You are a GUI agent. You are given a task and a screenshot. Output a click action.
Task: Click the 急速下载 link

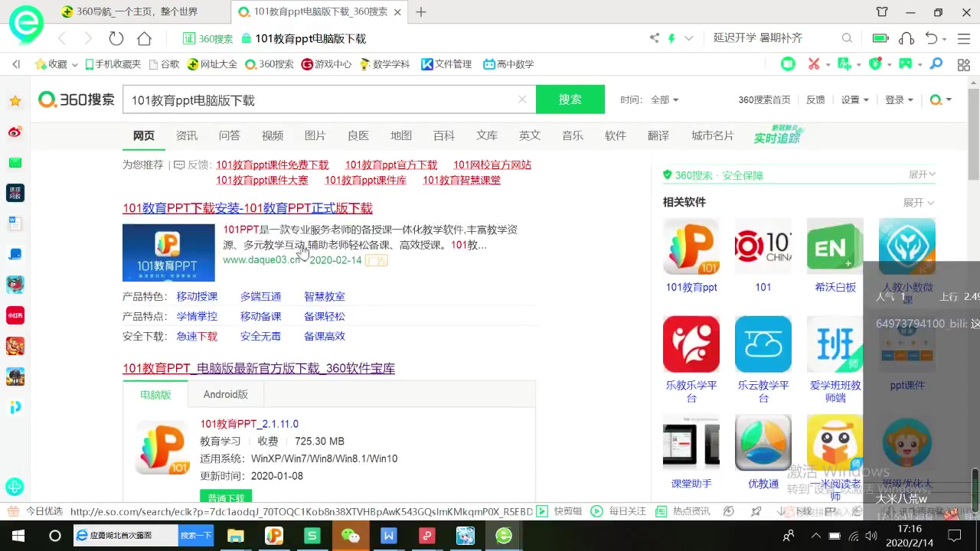(197, 336)
